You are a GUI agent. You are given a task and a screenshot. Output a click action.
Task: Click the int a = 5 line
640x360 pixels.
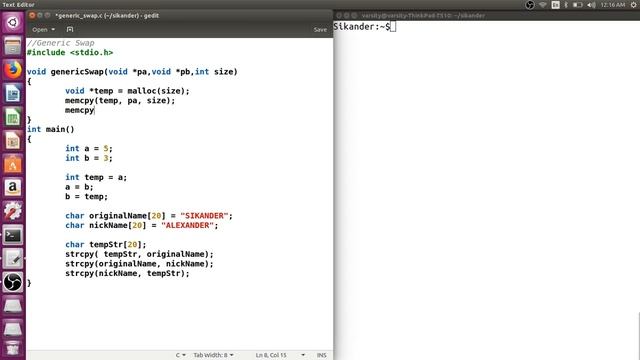pyautogui.click(x=89, y=148)
